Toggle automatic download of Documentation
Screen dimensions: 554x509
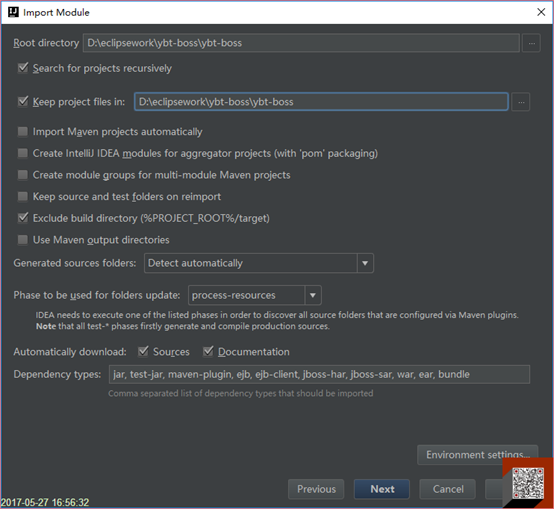208,351
